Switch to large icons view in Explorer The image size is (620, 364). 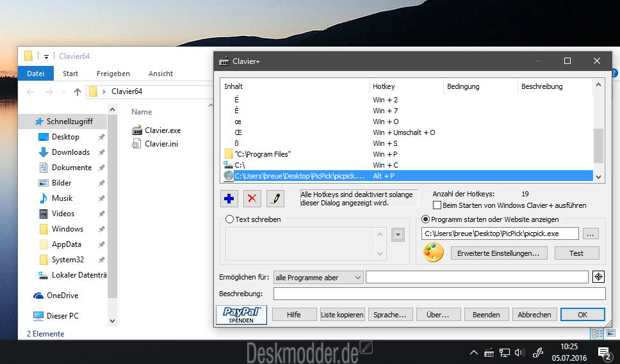pos(610,333)
